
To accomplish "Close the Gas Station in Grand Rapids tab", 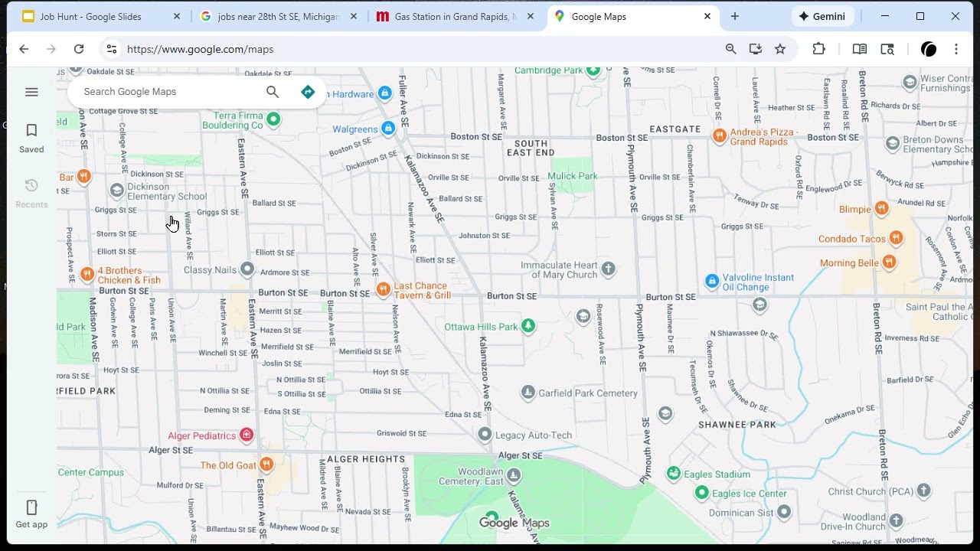I will pyautogui.click(x=531, y=16).
